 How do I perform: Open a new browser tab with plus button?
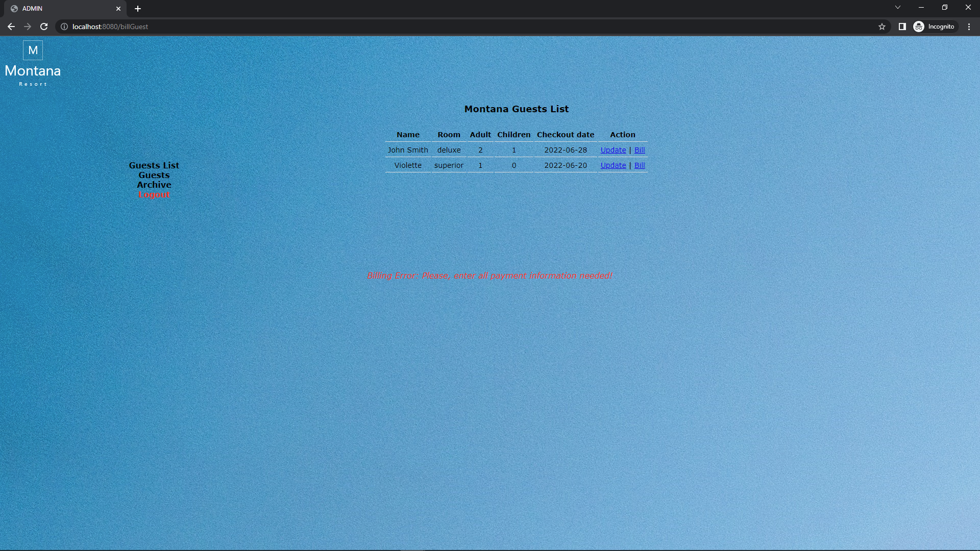coord(137,9)
